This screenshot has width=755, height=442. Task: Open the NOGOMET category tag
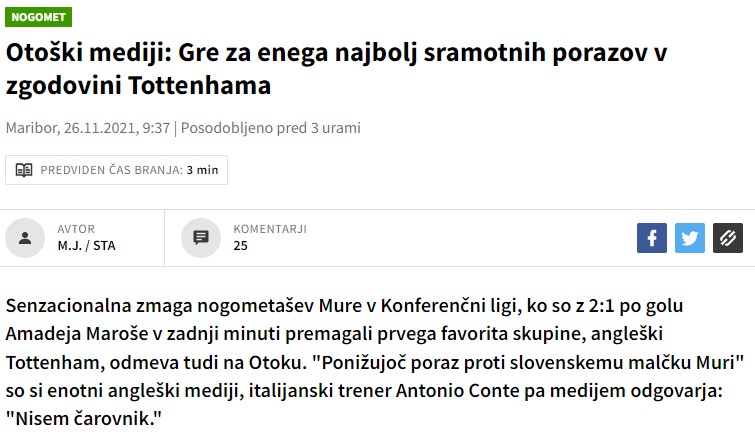39,17
